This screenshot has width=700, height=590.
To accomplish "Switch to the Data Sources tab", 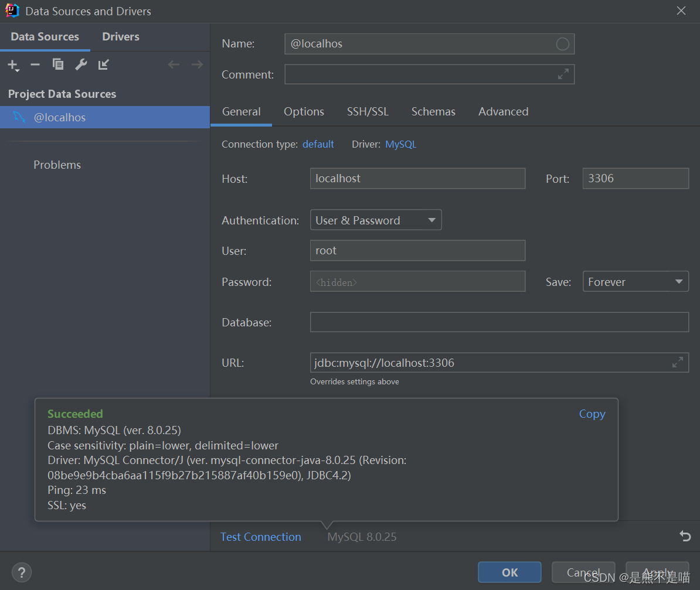I will [x=45, y=36].
